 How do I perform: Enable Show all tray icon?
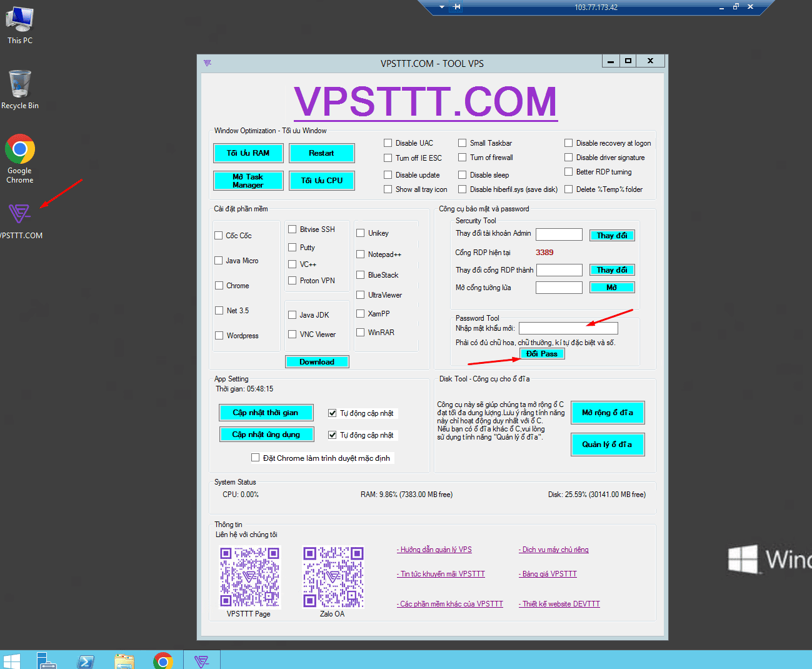coord(388,189)
